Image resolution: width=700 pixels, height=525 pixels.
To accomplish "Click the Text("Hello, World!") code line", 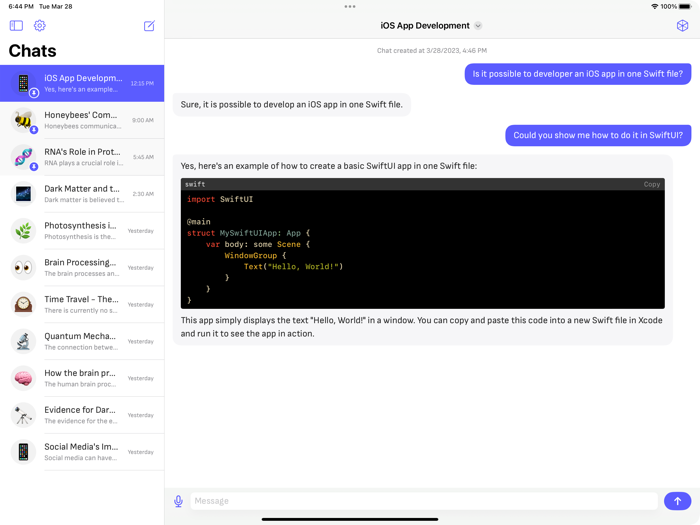I will click(293, 267).
